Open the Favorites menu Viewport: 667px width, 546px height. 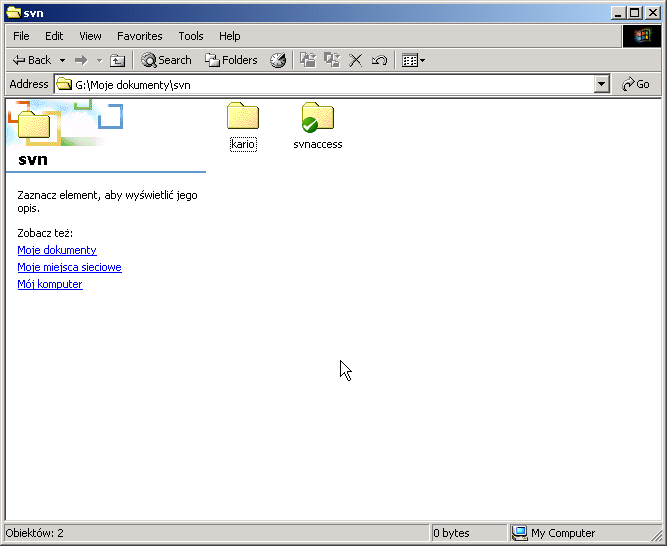[140, 36]
